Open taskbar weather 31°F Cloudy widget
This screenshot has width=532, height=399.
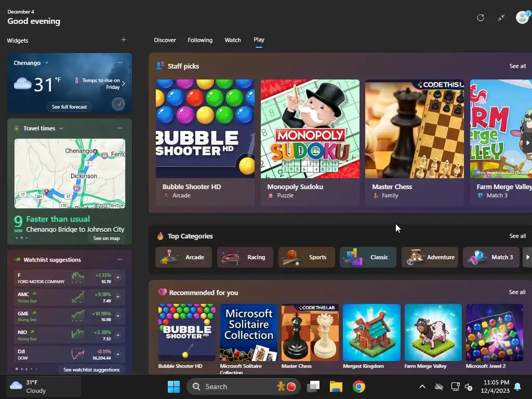44,387
